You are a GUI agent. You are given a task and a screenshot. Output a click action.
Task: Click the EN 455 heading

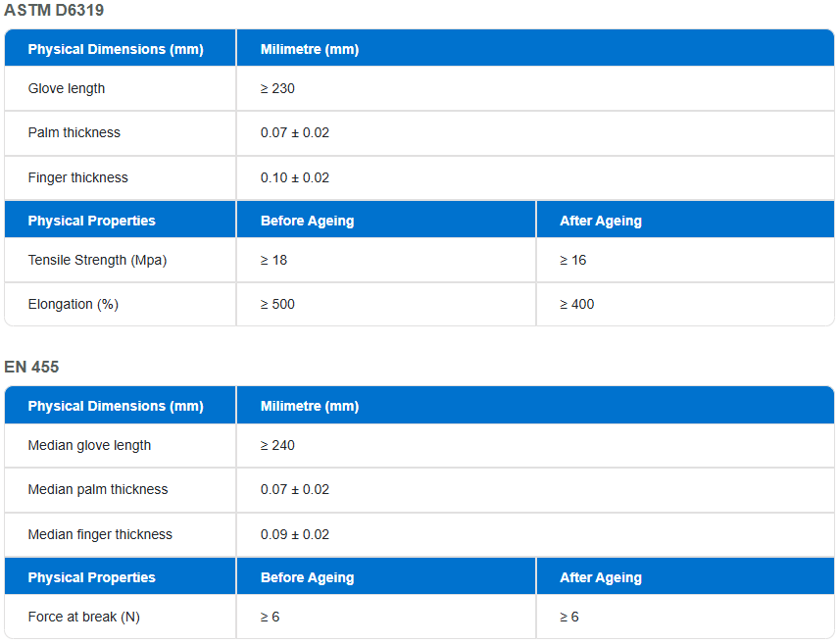[31, 367]
